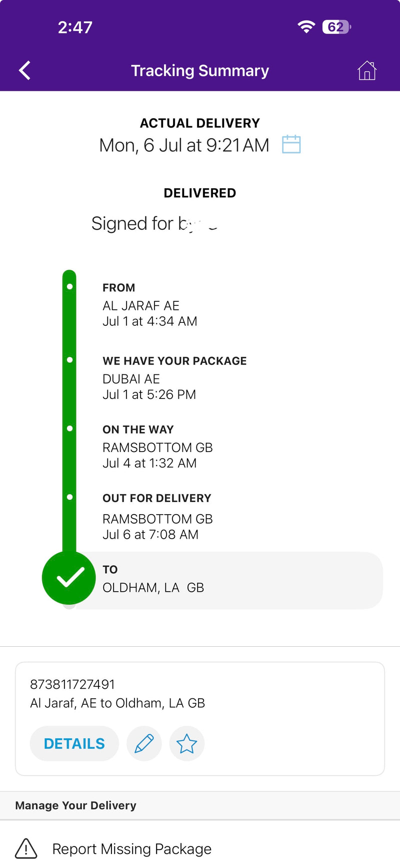Select the FROM Al Jaraf timeline dot
400x868 pixels.
click(69, 286)
